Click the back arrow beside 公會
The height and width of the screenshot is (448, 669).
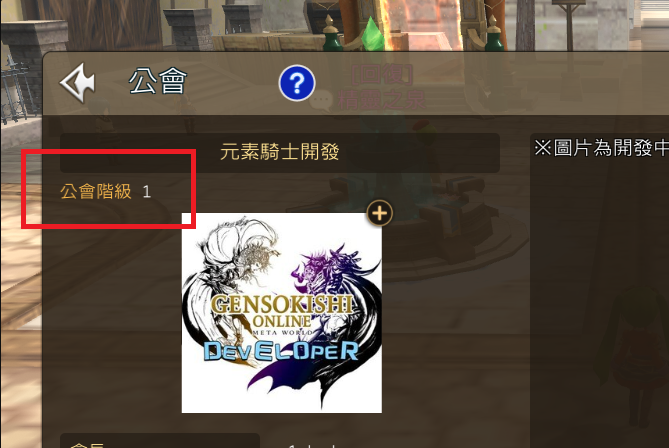tap(78, 83)
